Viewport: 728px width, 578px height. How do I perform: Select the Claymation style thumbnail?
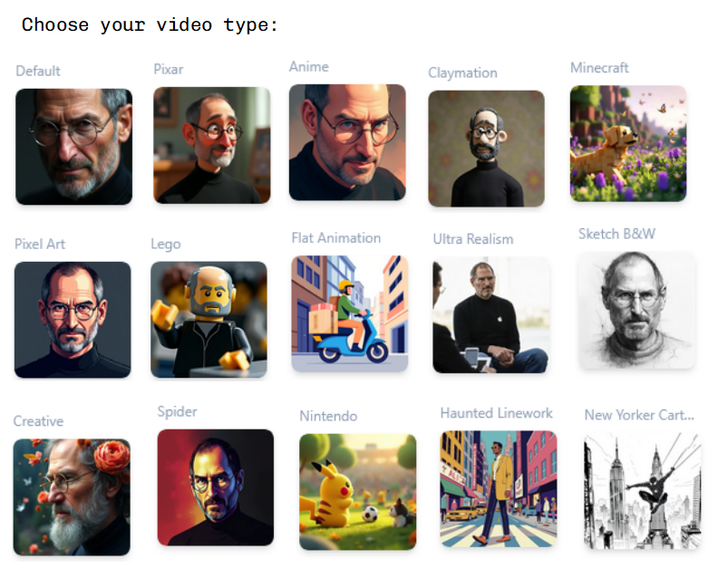[x=486, y=149]
